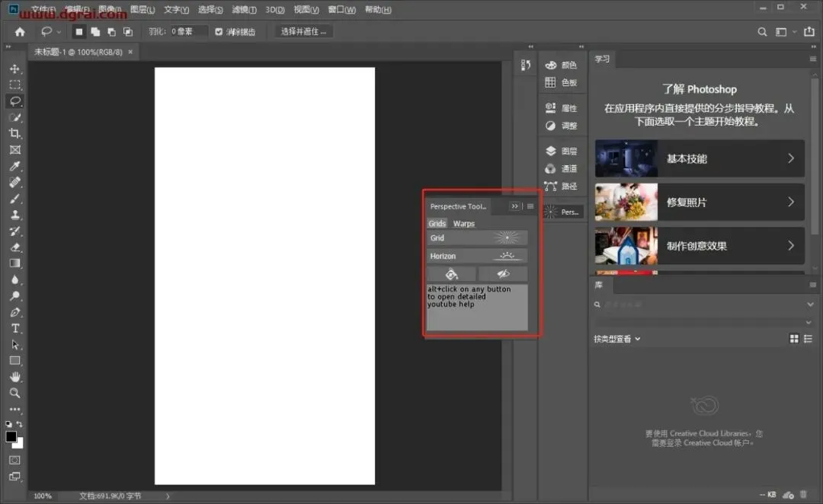Select the Pen tool
This screenshot has height=504, width=823.
tap(14, 312)
